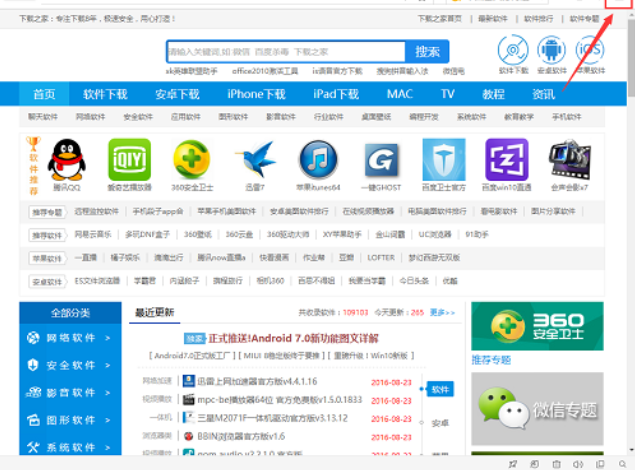Click the magnifier icon in status bar
Viewport: 635px width, 470px height.
click(x=622, y=464)
